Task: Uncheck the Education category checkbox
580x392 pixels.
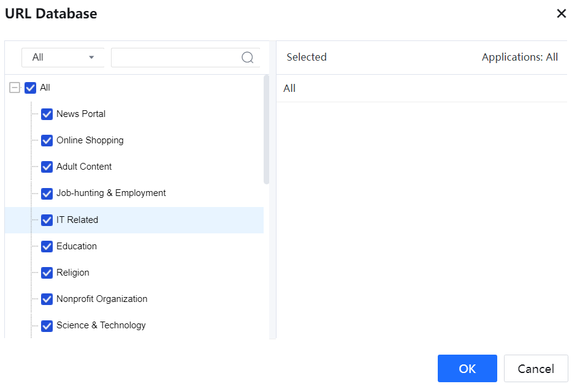Action: [47, 246]
